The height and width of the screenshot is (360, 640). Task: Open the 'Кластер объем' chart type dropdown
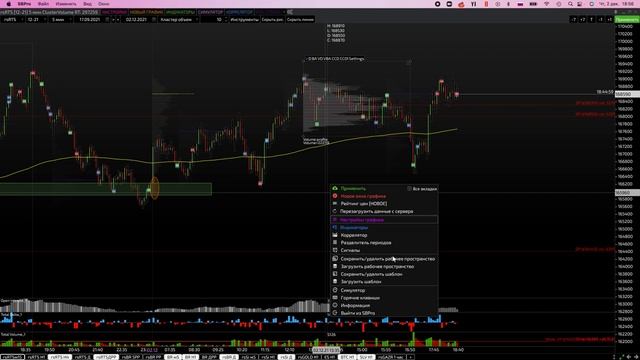[179, 20]
